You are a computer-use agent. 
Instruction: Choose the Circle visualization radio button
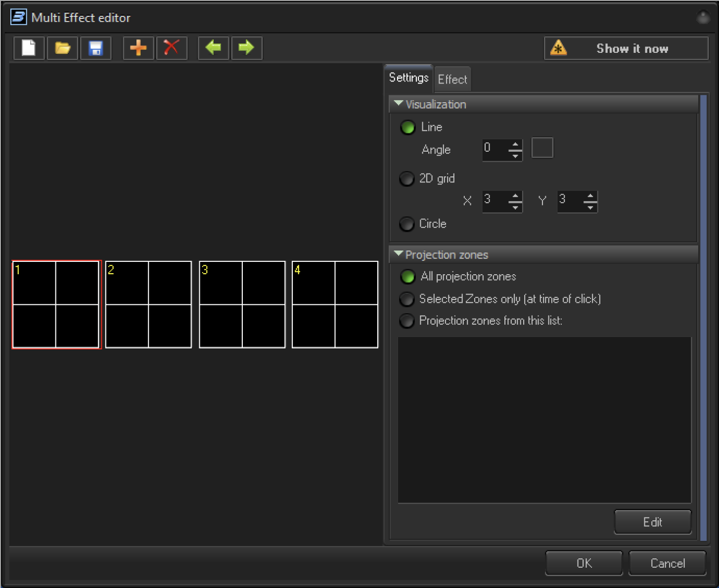tap(407, 224)
